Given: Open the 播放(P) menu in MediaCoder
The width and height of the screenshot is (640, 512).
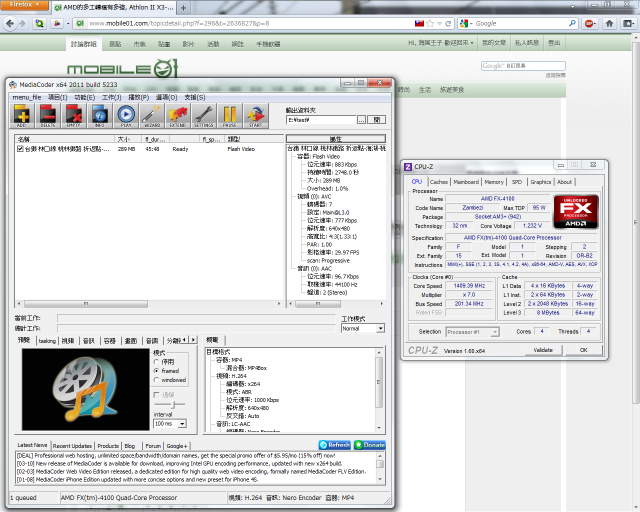Looking at the screenshot, I should (139, 97).
